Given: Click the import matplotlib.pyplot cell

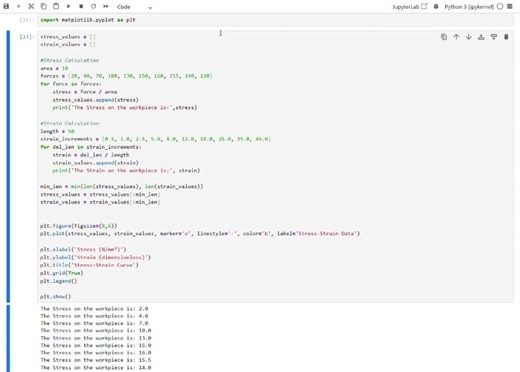Looking at the screenshot, I should coord(275,20).
